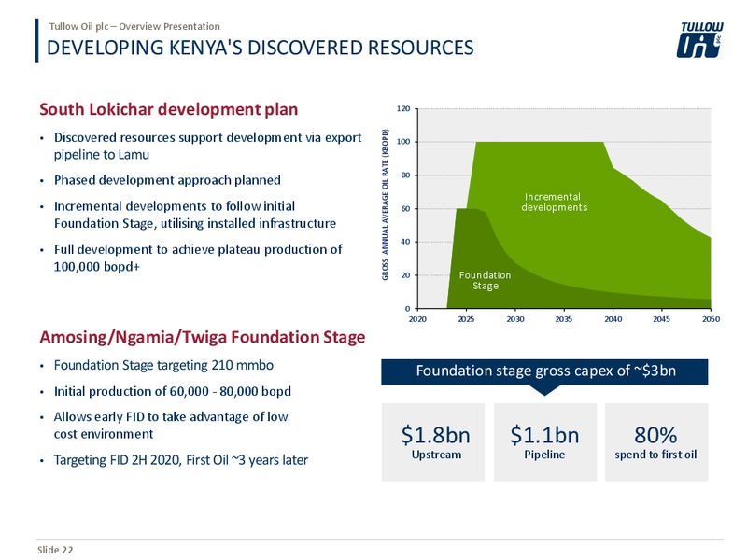
Task: Click 'Phased development approach planned' bullet
Action: click(x=167, y=180)
